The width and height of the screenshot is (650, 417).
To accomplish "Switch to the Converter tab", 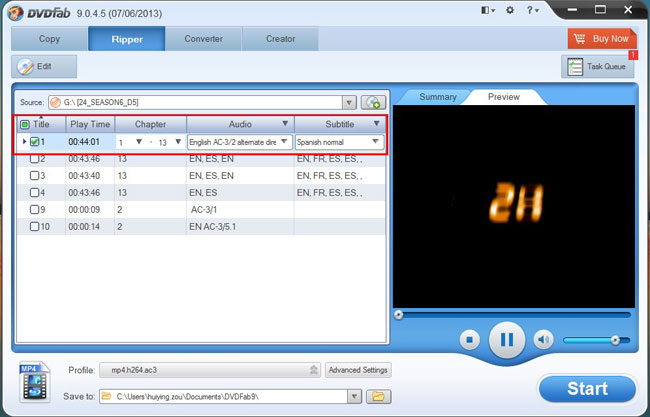I will click(204, 39).
